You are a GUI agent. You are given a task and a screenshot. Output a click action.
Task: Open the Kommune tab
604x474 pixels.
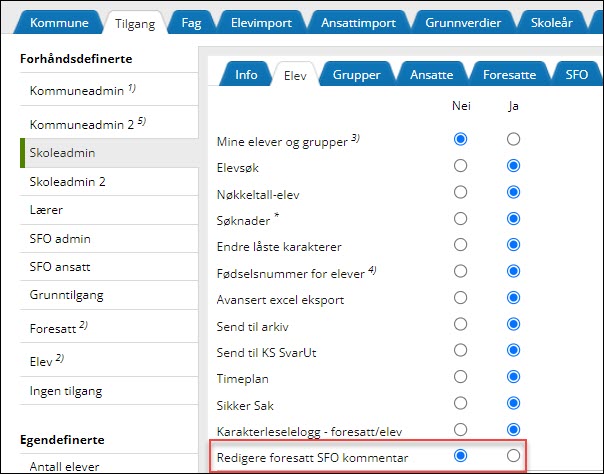click(59, 22)
